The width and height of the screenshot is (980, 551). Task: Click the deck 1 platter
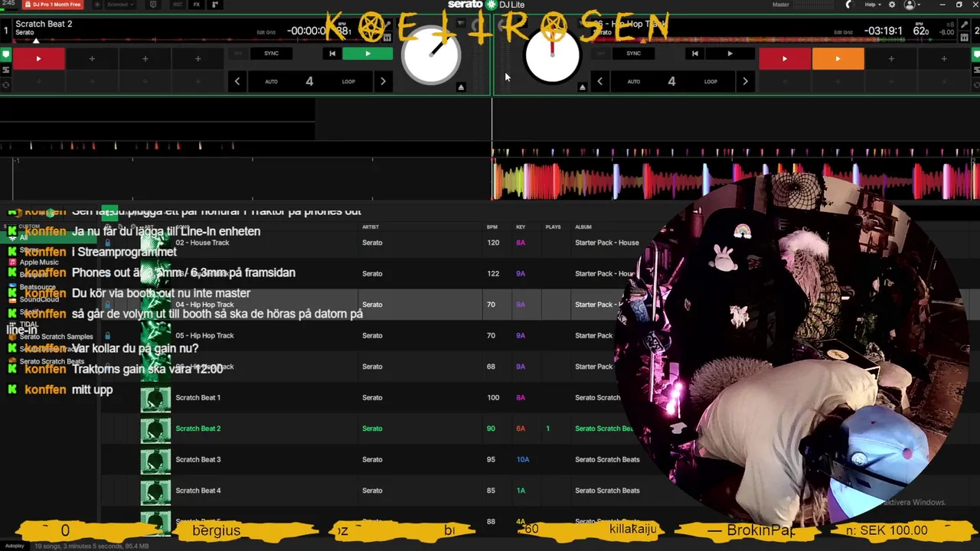[431, 54]
